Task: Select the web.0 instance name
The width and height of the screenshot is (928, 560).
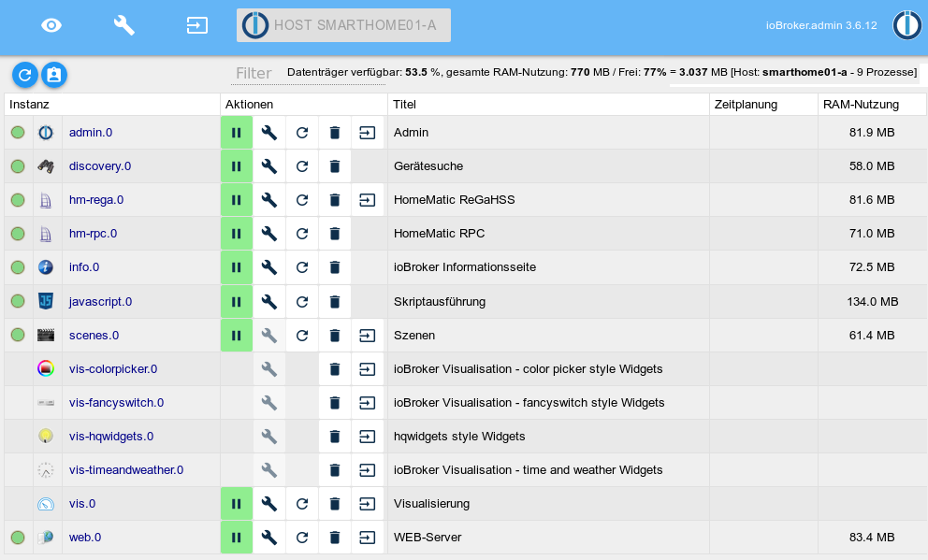Action: (85, 538)
